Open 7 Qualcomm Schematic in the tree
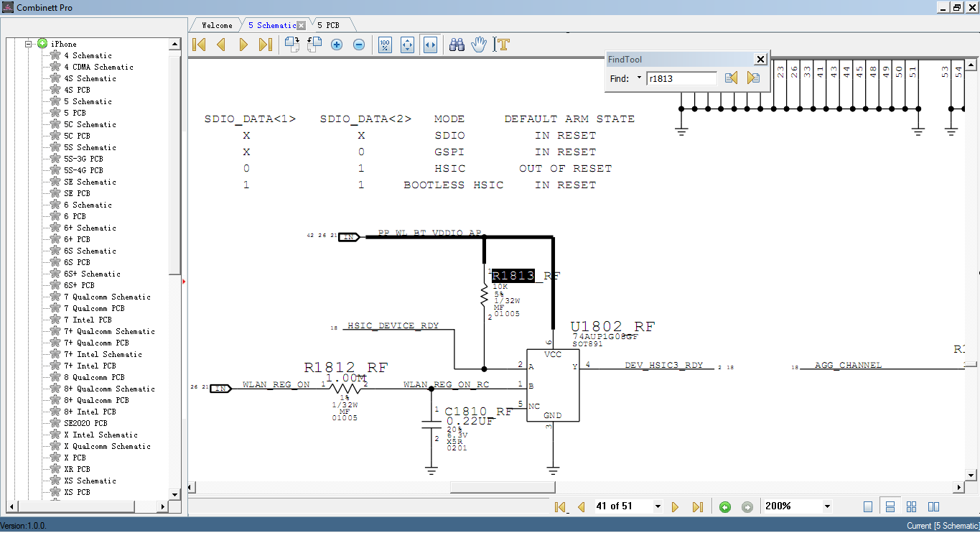Viewport: 980px width, 533px height. coord(107,297)
